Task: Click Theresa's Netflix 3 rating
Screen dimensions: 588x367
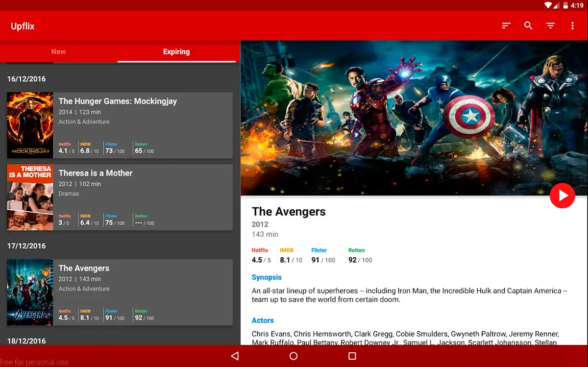Action: point(64,220)
